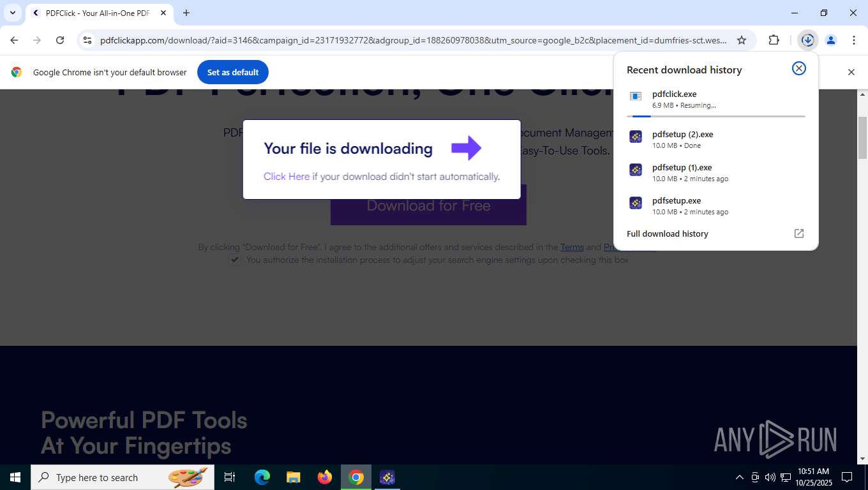Open the network icon in tray
The width and height of the screenshot is (868, 490).
click(786, 477)
